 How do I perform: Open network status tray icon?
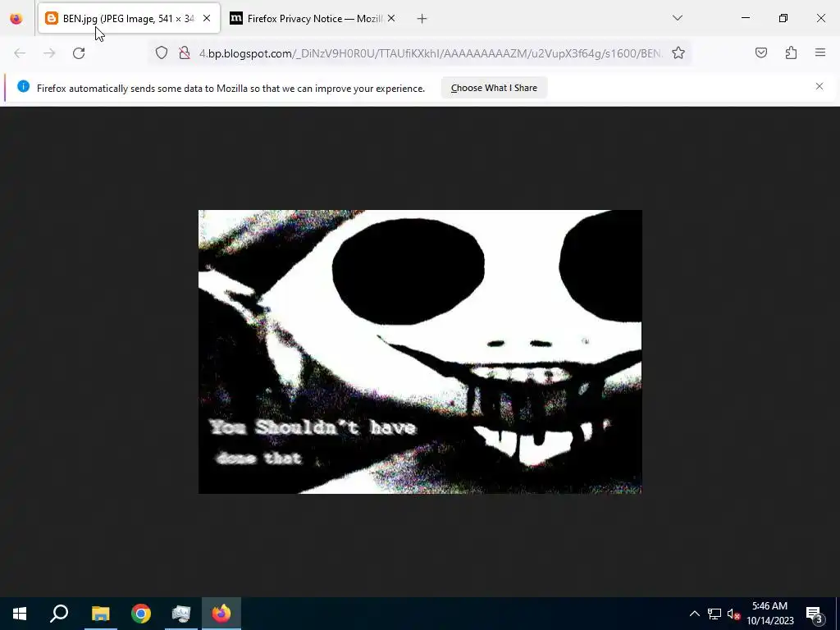point(714,614)
